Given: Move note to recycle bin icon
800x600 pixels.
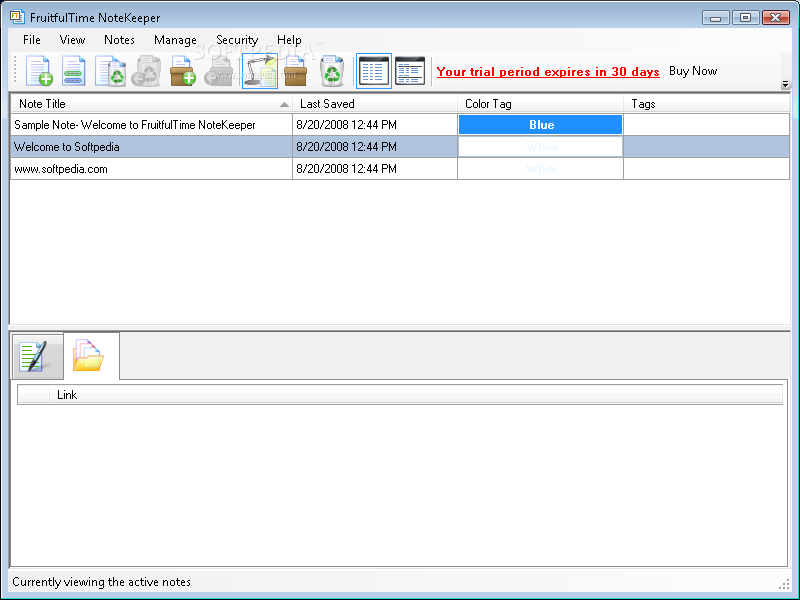Looking at the screenshot, I should pyautogui.click(x=111, y=71).
